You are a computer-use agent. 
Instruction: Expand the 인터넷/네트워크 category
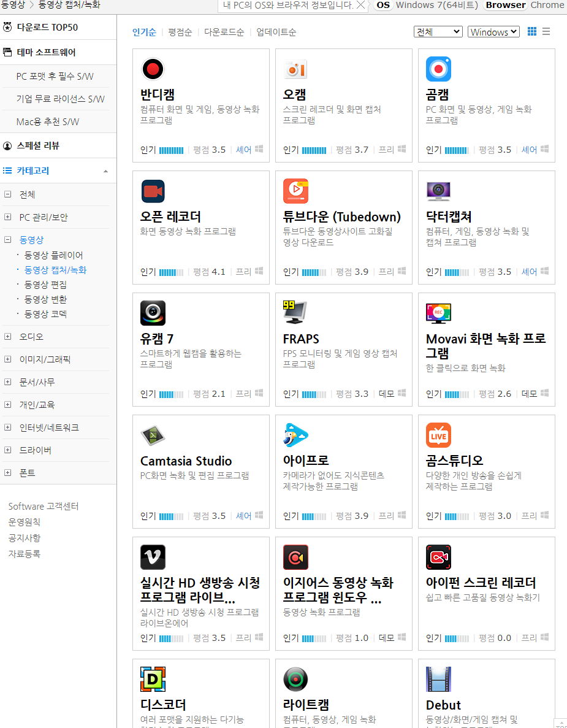7,427
